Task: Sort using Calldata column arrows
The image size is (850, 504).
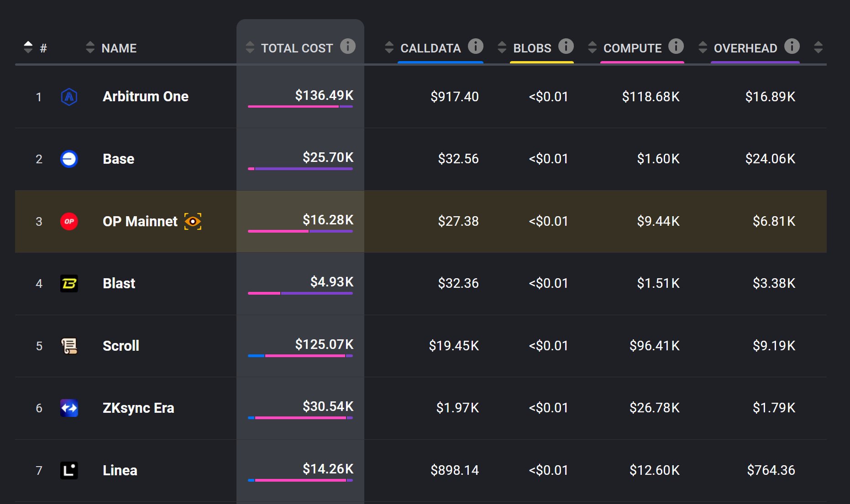Action: [x=389, y=47]
